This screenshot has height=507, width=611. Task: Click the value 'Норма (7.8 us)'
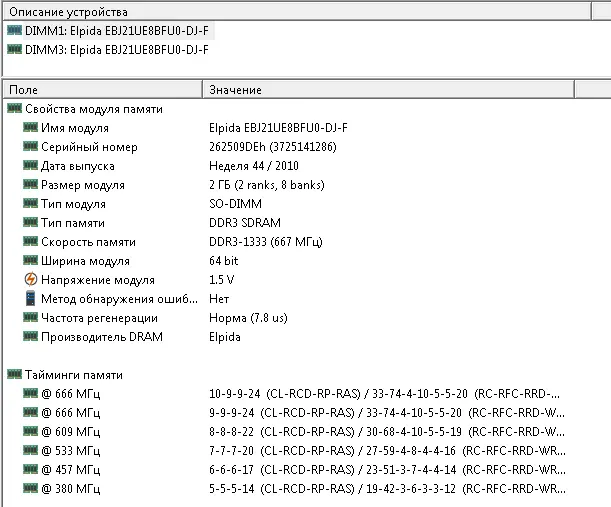(x=248, y=318)
